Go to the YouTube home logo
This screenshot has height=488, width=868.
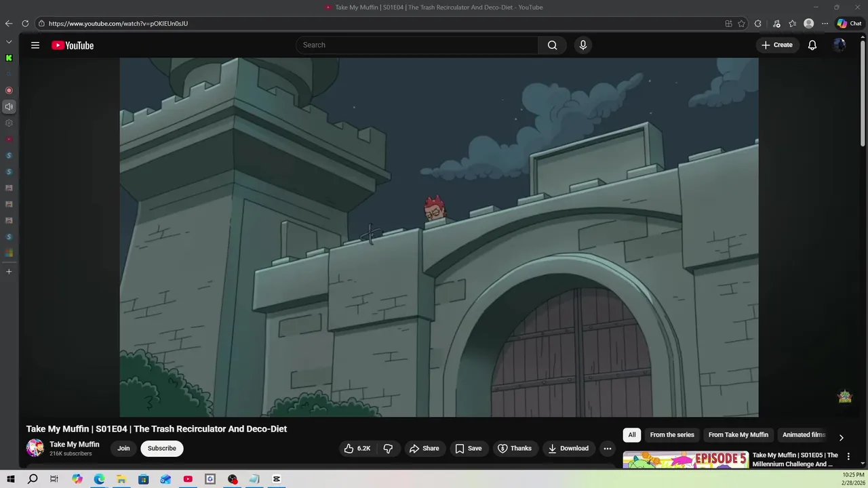(x=73, y=45)
